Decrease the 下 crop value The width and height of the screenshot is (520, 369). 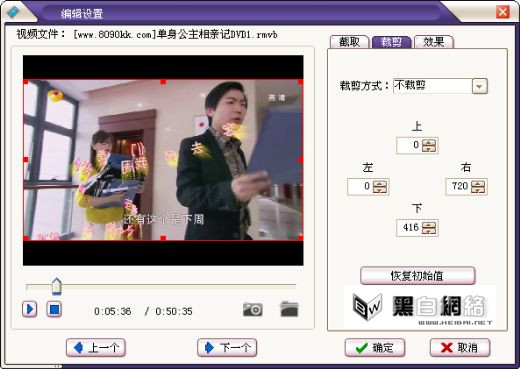(429, 231)
